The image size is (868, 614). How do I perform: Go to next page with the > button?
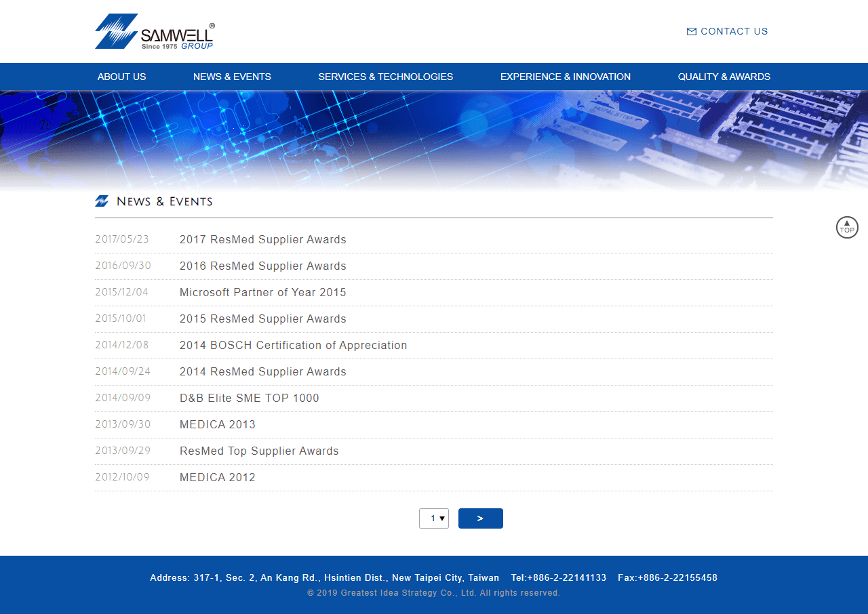481,518
